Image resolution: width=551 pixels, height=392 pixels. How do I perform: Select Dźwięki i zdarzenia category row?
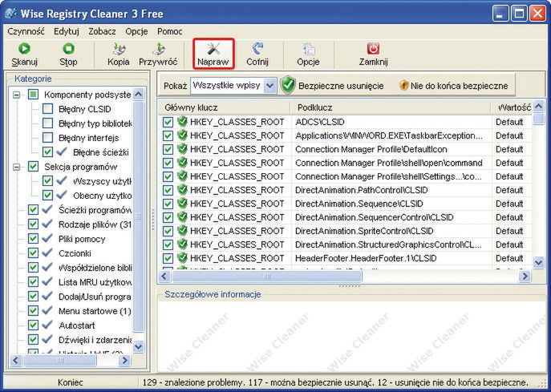tap(95, 340)
